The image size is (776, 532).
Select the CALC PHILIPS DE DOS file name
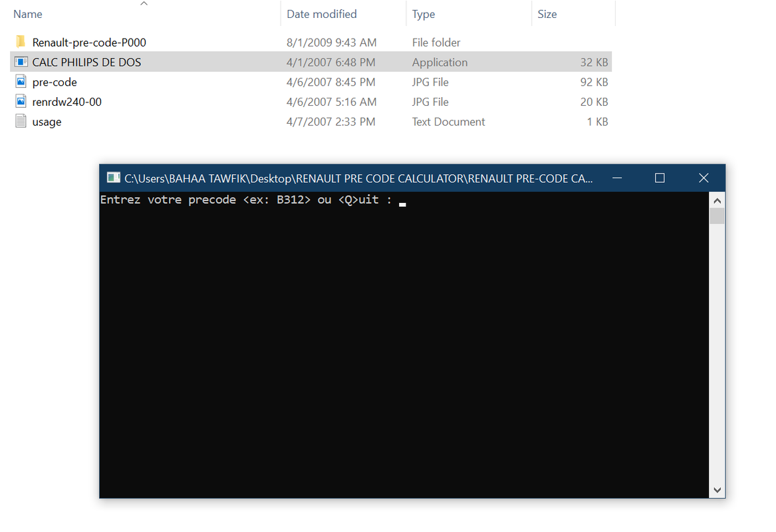click(86, 63)
